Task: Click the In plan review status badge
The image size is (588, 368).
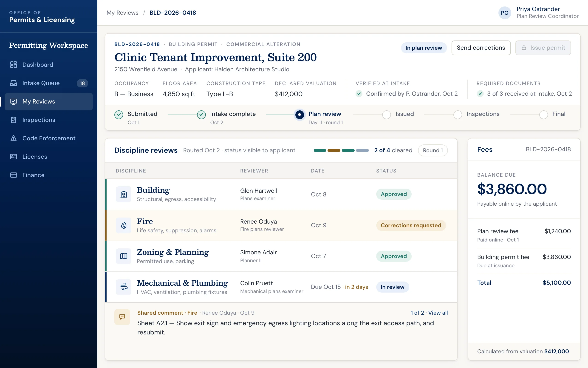Action: (424, 48)
